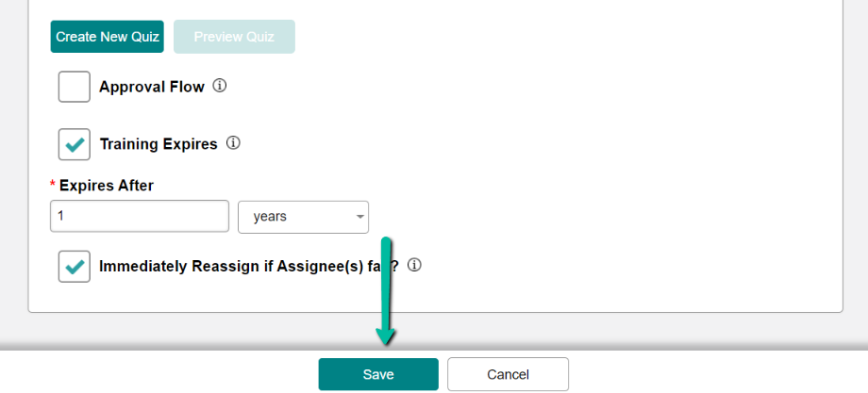Uncheck the Training Expires checkbox
The height and width of the screenshot is (393, 868).
[x=75, y=144]
